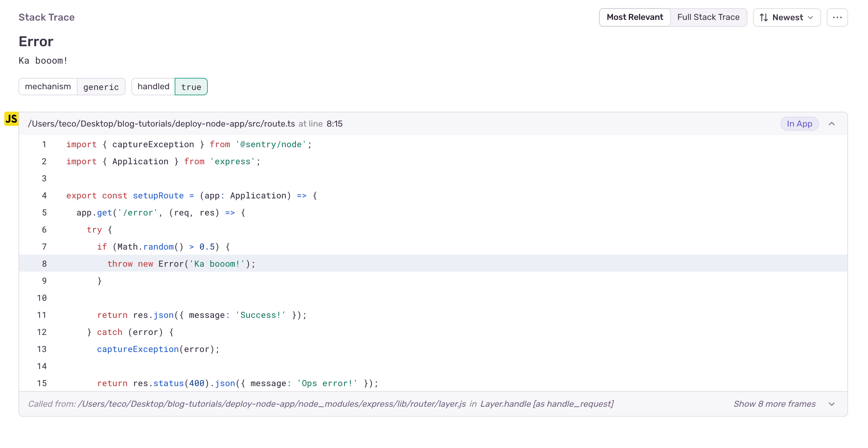
Task: Click the In App pill on the frame
Action: [799, 124]
